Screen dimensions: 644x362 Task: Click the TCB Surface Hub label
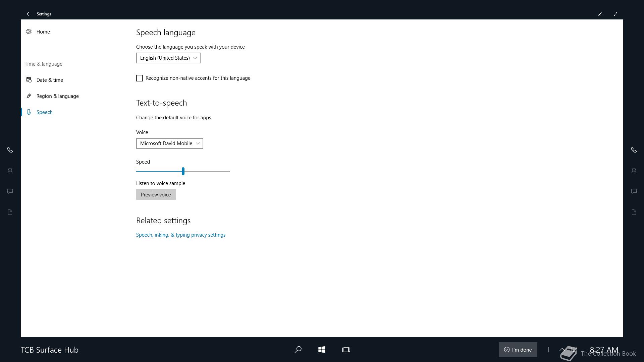(x=50, y=350)
